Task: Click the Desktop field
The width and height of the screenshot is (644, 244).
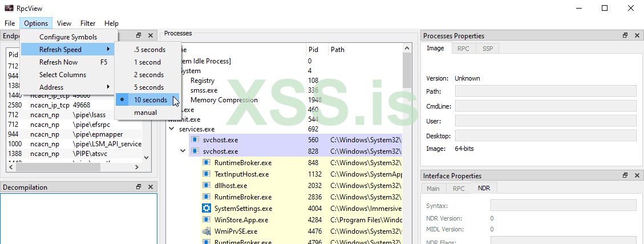Action: click(546, 136)
